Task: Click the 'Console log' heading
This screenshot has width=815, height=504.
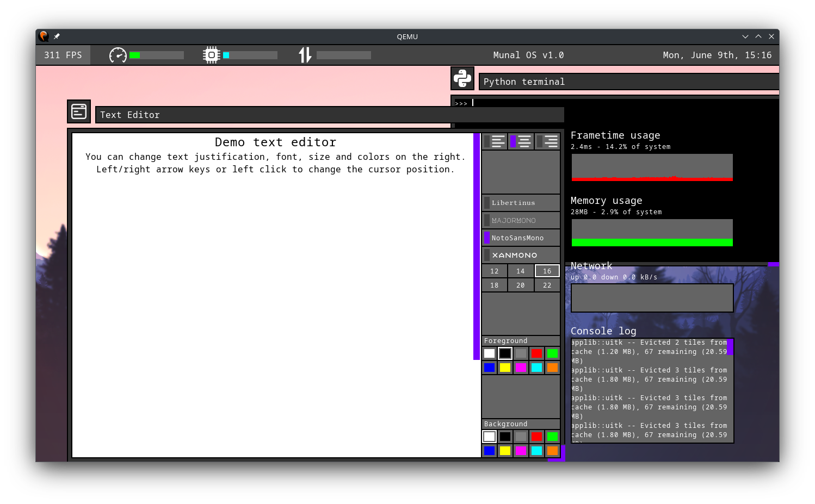Action: click(x=603, y=331)
